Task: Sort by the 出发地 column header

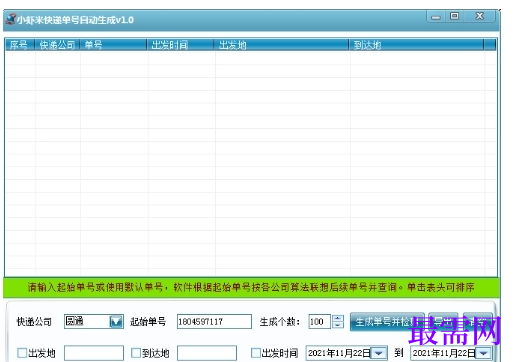Action: pos(282,45)
